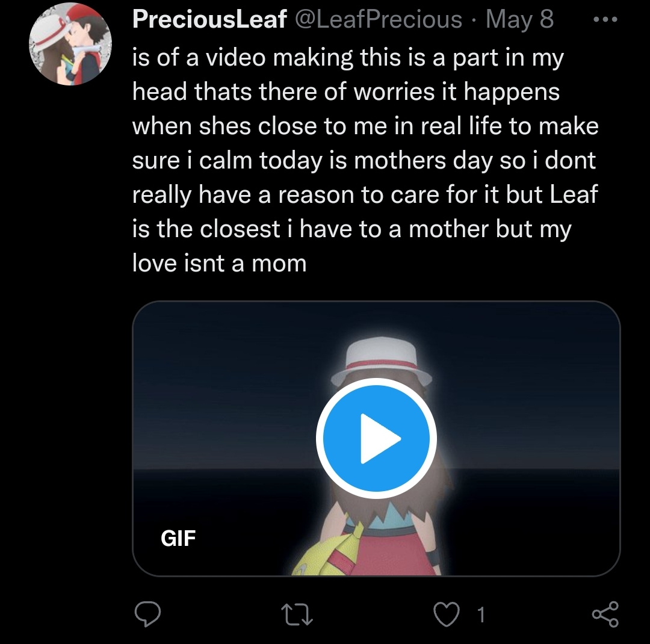650x644 pixels.
Task: Open the tweet via the May 8 timestamp
Action: (519, 20)
